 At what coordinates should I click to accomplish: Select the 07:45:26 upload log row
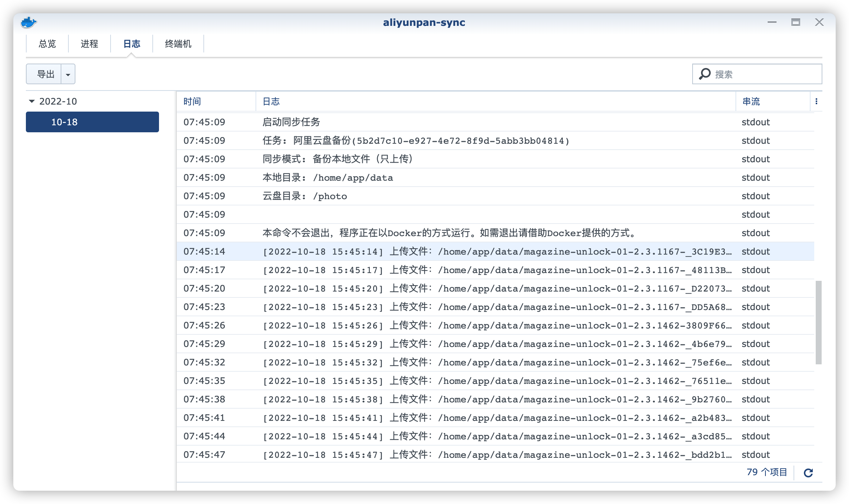[495, 325]
